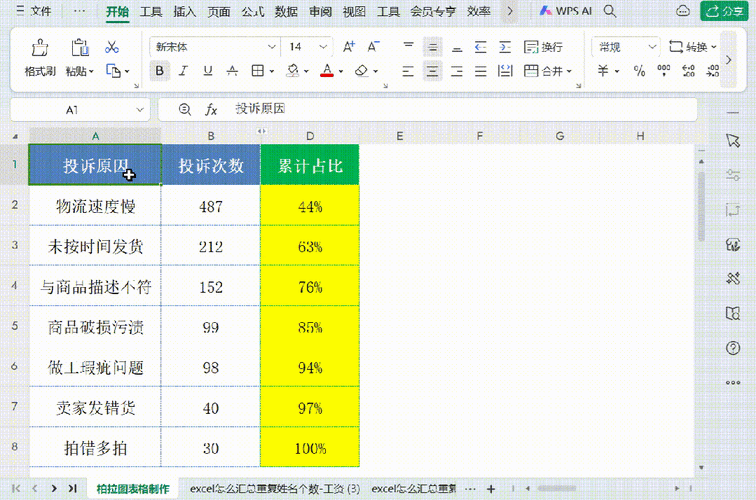
Task: Click the search magnifier icon
Action: pos(610,11)
